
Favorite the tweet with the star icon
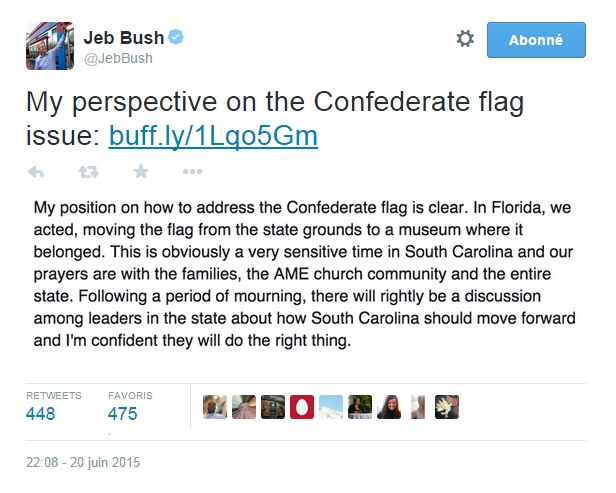pyautogui.click(x=141, y=172)
